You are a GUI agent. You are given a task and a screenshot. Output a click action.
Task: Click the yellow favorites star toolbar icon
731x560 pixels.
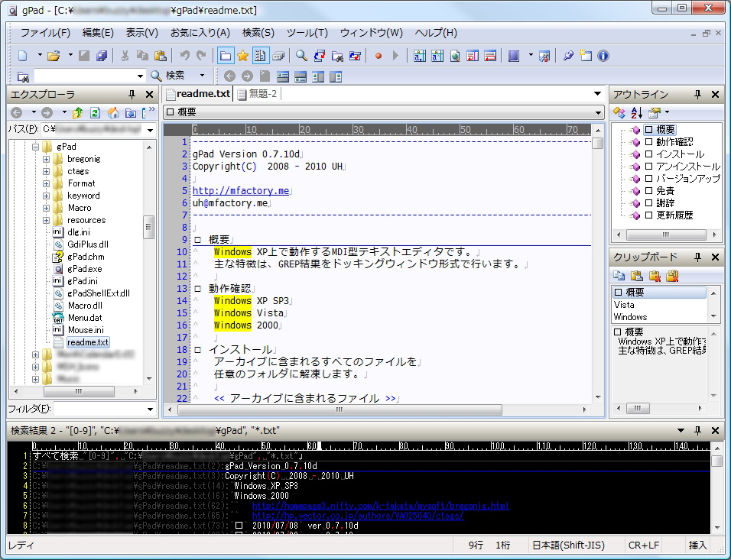(242, 55)
